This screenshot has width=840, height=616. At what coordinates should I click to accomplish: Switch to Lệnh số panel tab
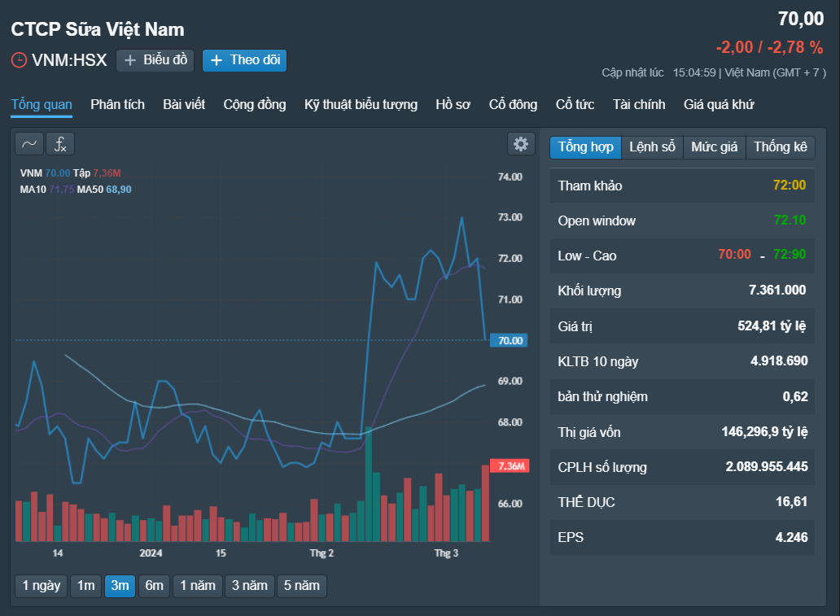[x=652, y=147]
